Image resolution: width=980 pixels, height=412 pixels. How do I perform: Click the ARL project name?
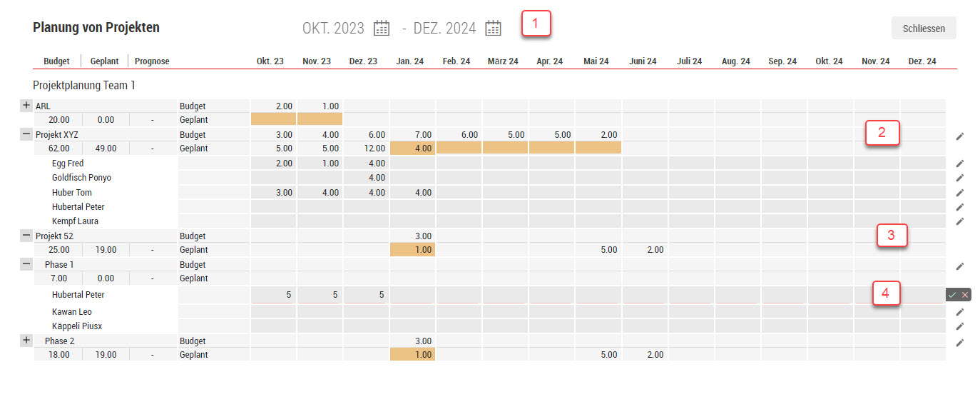click(43, 106)
